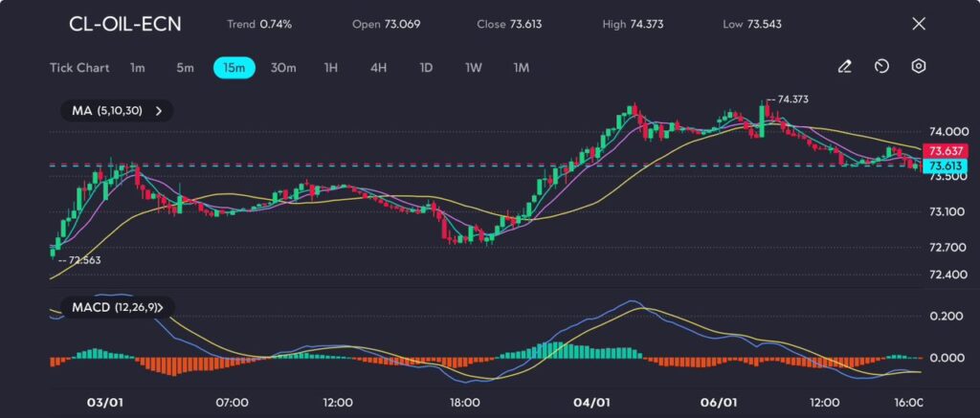
Task: Click the highlighted 15m timeframe
Action: pos(234,68)
